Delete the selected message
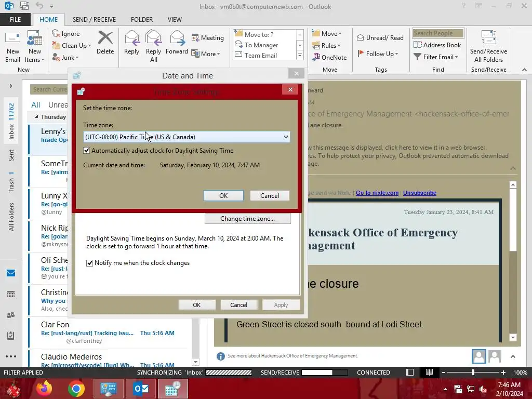This screenshot has width=532, height=399. pos(105,43)
